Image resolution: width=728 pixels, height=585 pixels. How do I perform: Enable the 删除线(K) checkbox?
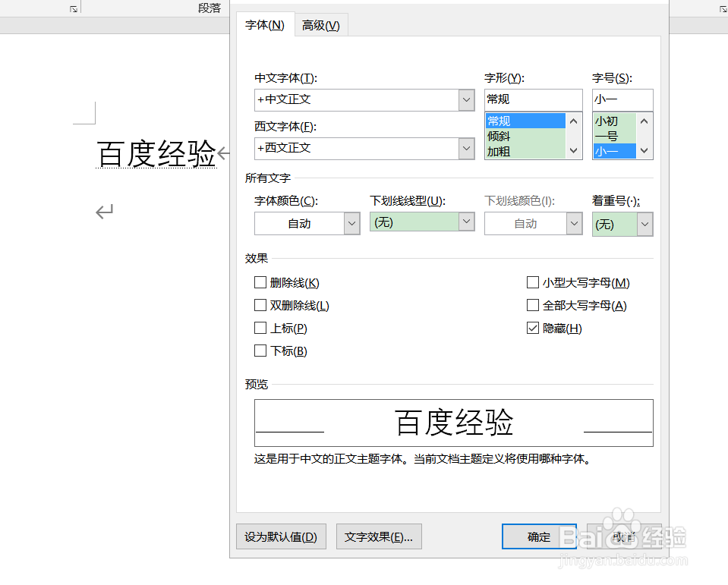point(260,282)
